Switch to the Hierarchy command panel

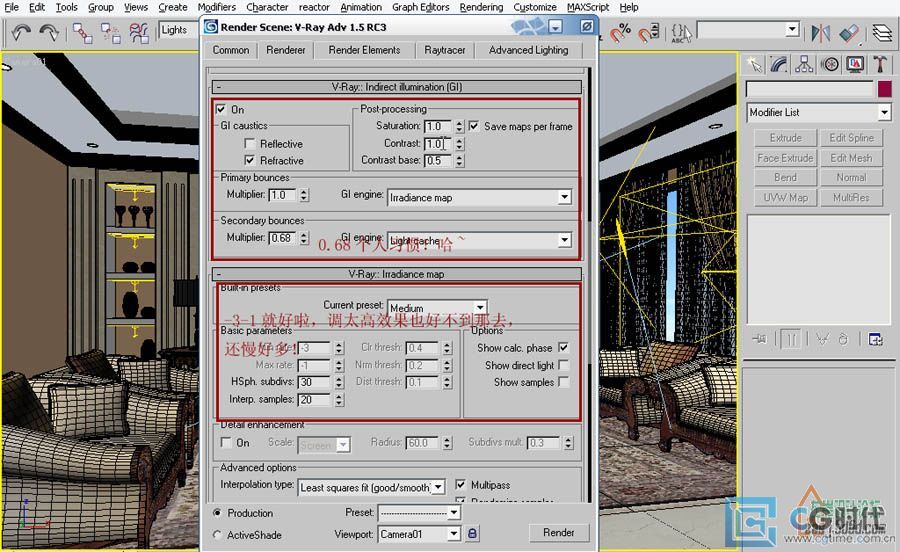804,64
